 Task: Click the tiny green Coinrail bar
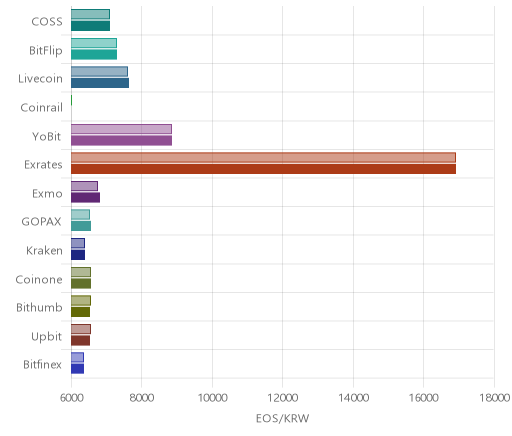pyautogui.click(x=72, y=100)
